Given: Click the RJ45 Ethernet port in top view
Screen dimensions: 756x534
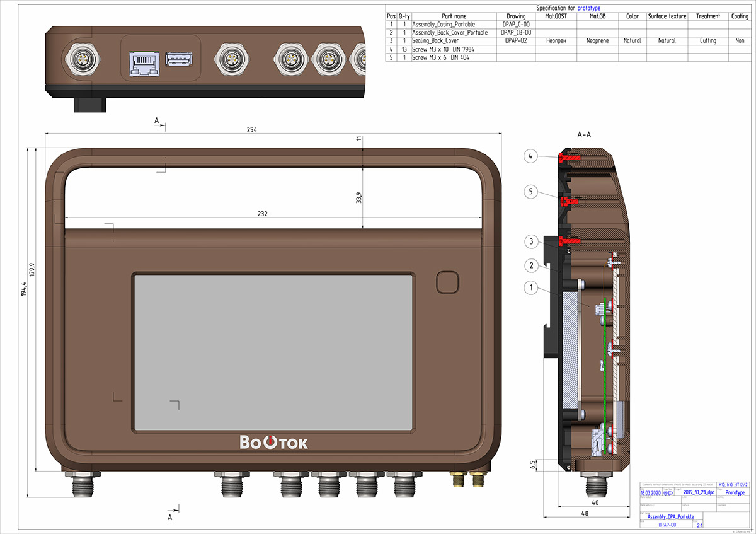Looking at the screenshot, I should pos(144,62).
